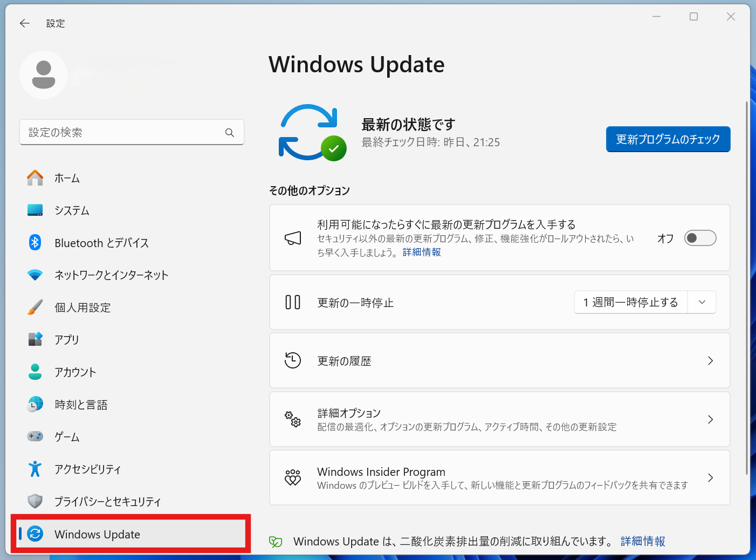Click the search magnifier icon
The width and height of the screenshot is (756, 560).
coord(230,133)
